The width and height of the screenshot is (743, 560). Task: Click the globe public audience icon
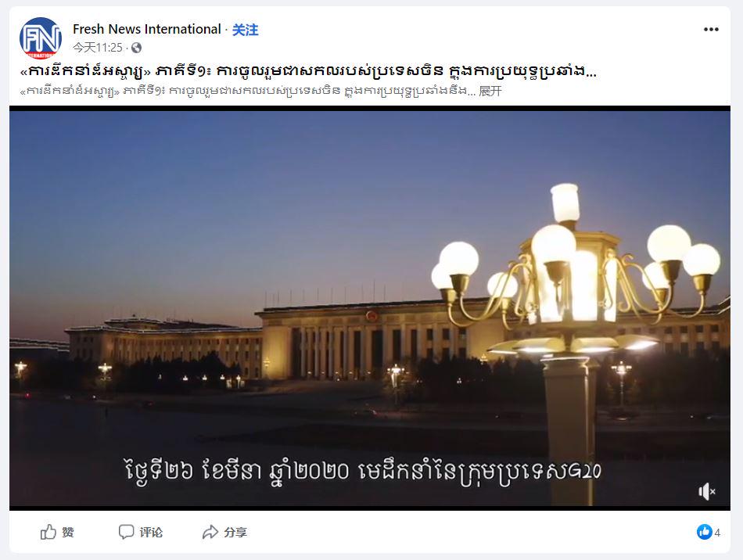click(x=136, y=48)
